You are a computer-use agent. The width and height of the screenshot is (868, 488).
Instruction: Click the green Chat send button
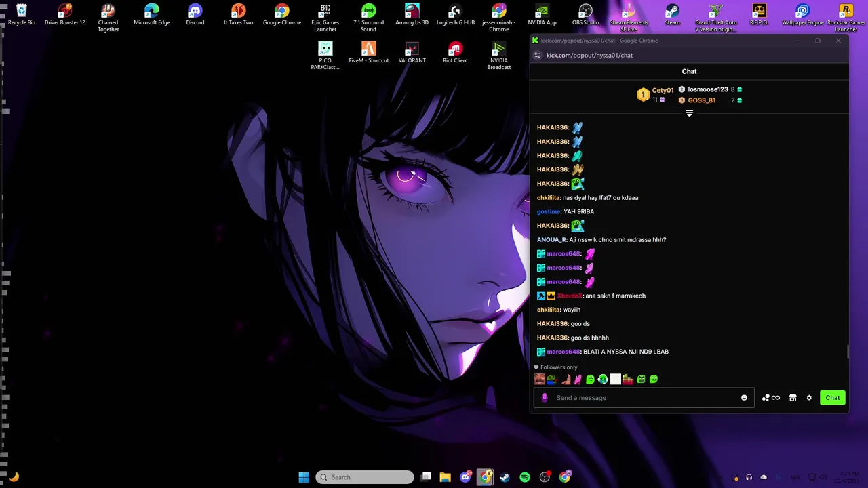click(832, 398)
